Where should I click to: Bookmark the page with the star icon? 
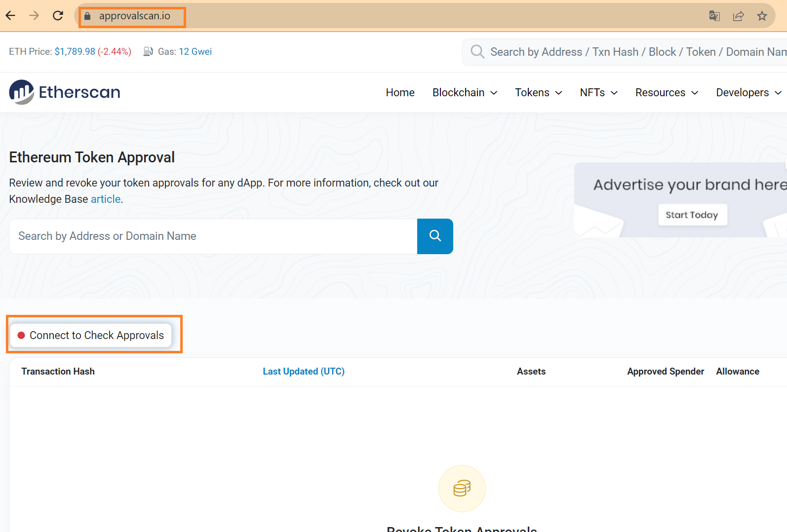(762, 16)
